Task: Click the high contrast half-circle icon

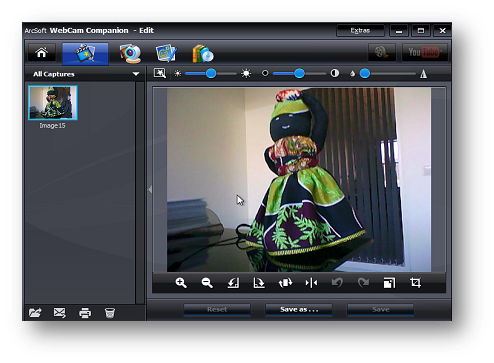Action: pyautogui.click(x=335, y=73)
